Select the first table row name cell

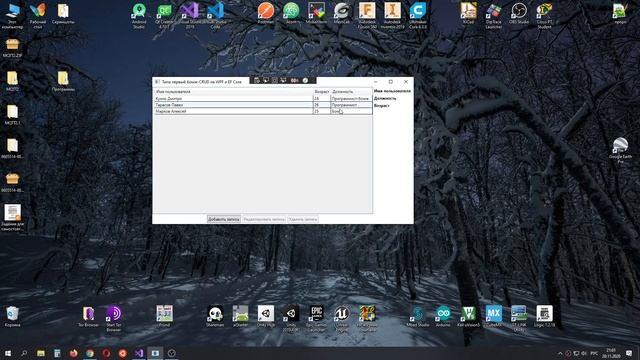(x=233, y=98)
